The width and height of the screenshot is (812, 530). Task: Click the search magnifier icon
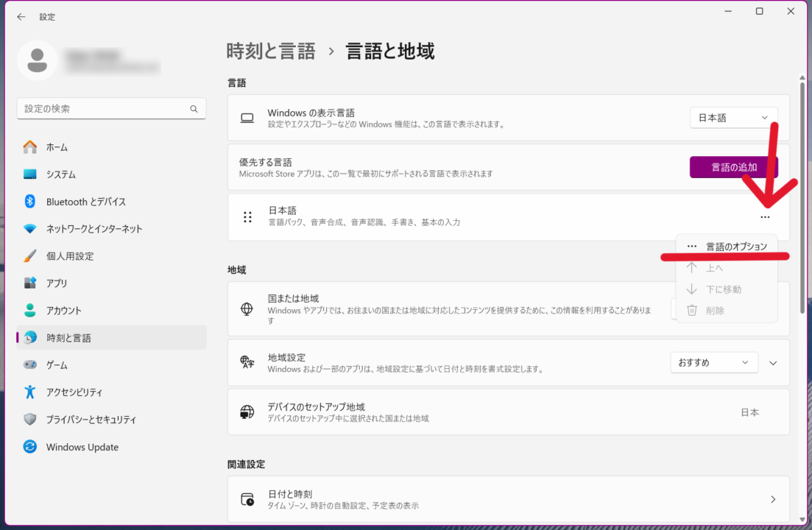click(x=194, y=109)
